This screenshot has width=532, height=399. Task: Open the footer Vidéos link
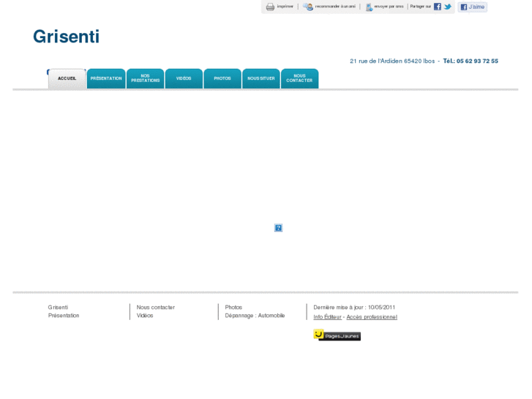pos(145,316)
